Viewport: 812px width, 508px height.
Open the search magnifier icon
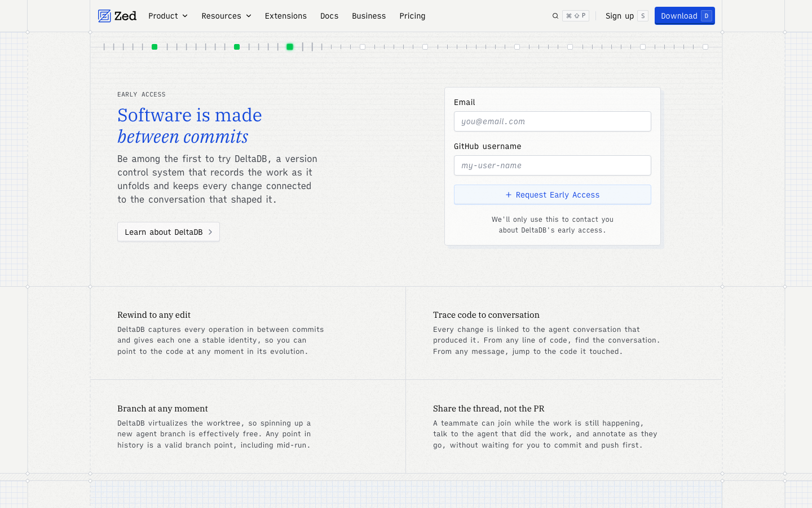tap(555, 16)
